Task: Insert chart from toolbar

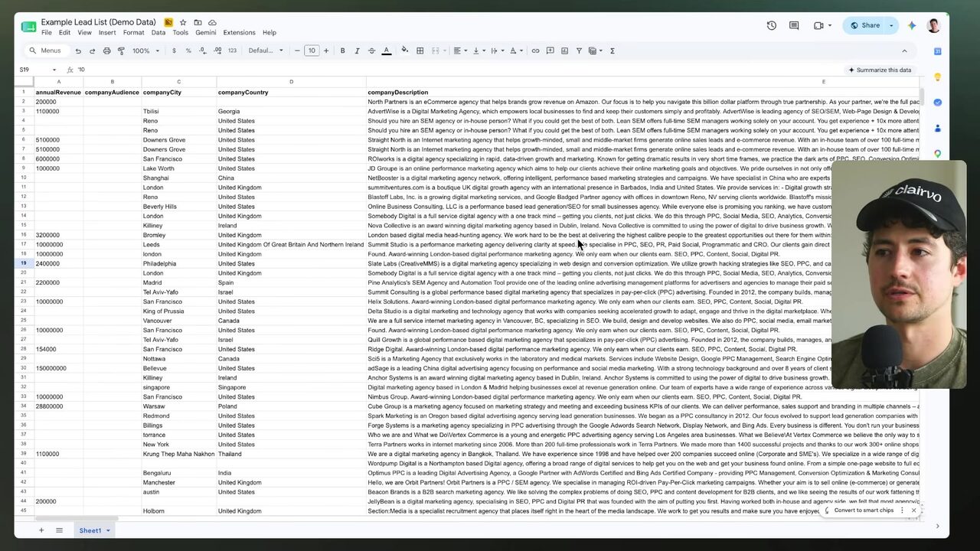Action: [564, 51]
